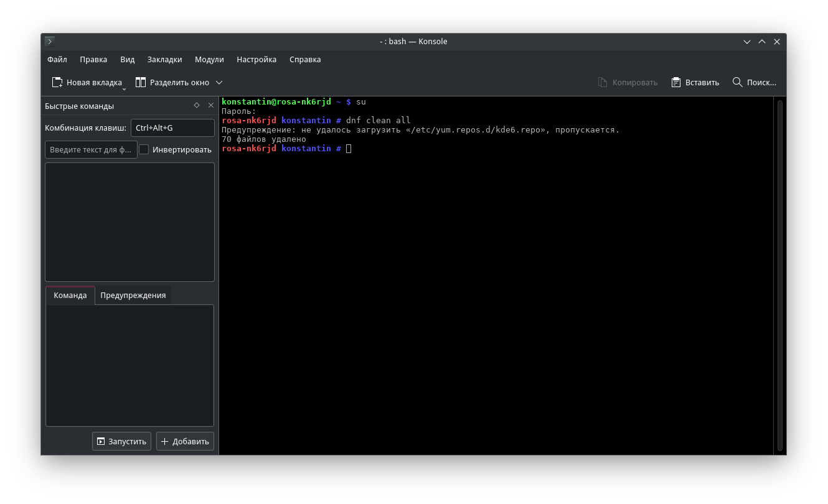The image size is (828, 504).
Task: Click the Copy (Копировать) icon
Action: 603,82
